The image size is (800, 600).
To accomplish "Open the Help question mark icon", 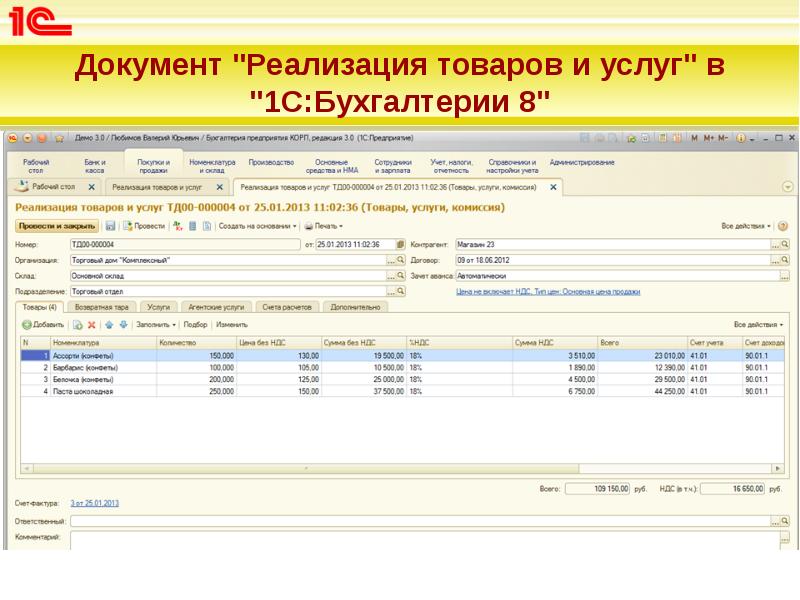I will [783, 226].
